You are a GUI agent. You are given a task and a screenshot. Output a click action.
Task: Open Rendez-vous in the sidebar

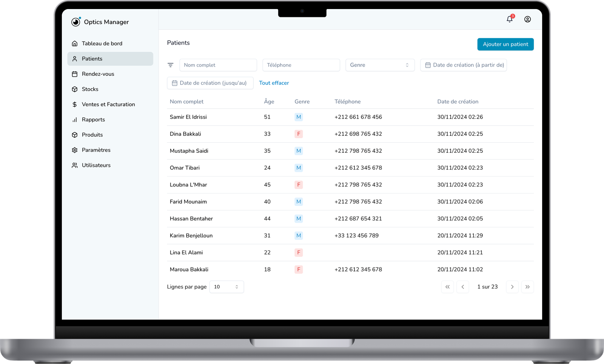98,74
